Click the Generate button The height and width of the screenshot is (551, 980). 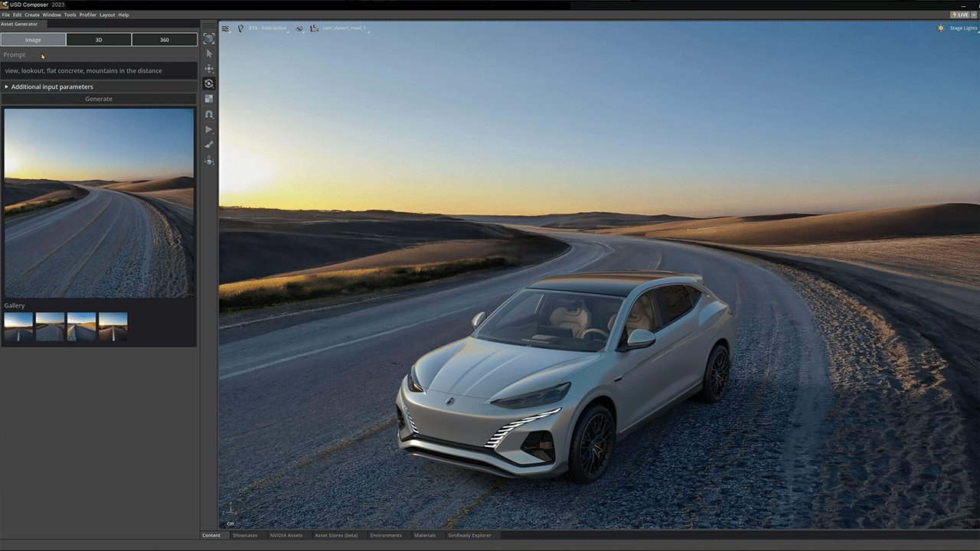[x=99, y=99]
